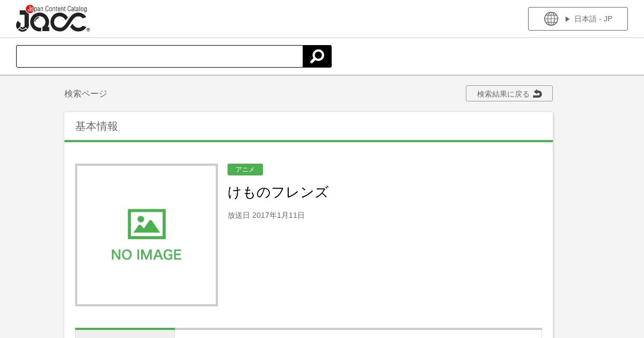The image size is (644, 338).
Task: Expand the 日本語 - JP language selector
Action: 578,19
